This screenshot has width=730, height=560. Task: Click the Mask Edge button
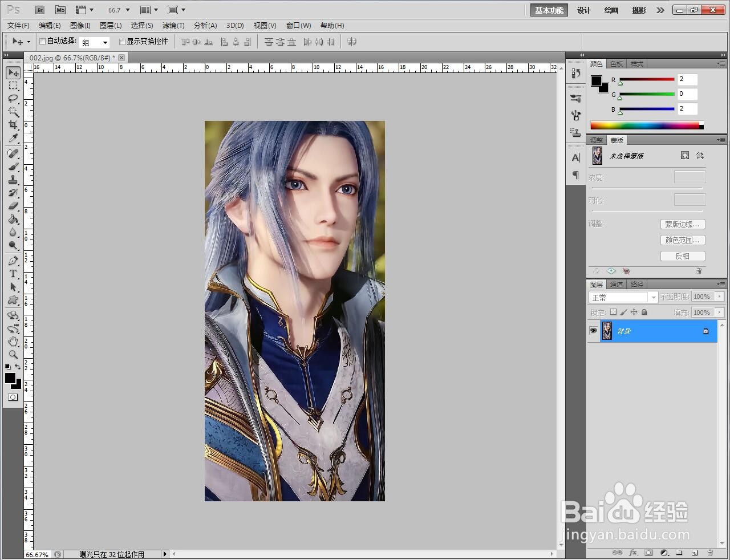point(683,224)
